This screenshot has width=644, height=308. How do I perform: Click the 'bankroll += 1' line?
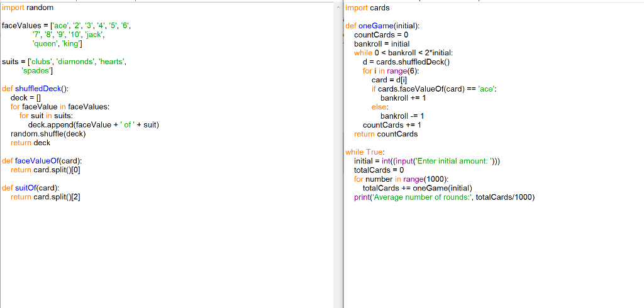[403, 98]
